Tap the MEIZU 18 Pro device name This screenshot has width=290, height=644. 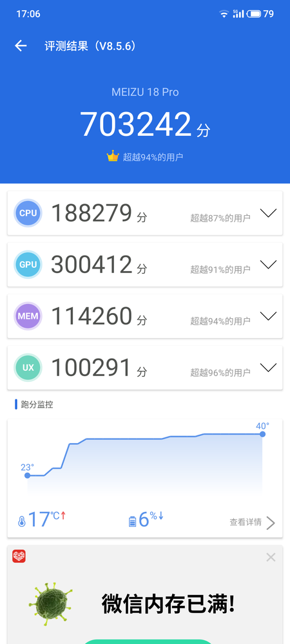click(145, 92)
